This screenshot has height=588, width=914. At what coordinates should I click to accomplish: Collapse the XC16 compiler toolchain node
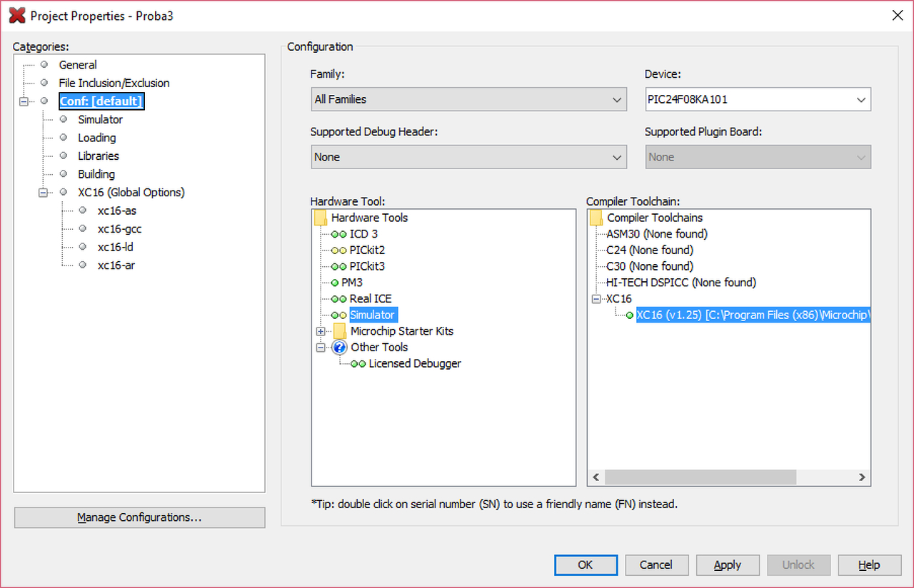596,299
